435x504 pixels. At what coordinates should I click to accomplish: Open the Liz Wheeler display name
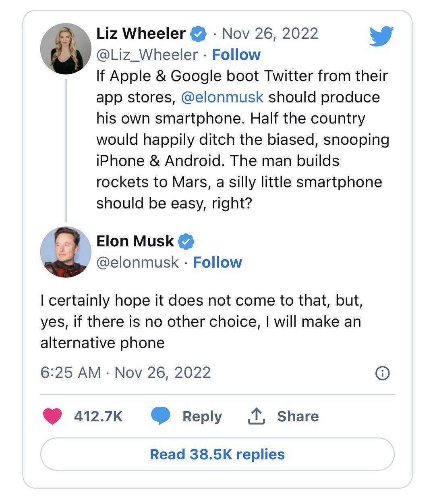(141, 33)
